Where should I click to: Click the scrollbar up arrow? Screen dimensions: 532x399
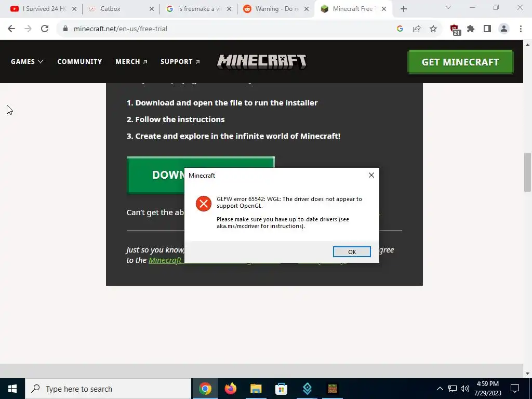coord(527,45)
